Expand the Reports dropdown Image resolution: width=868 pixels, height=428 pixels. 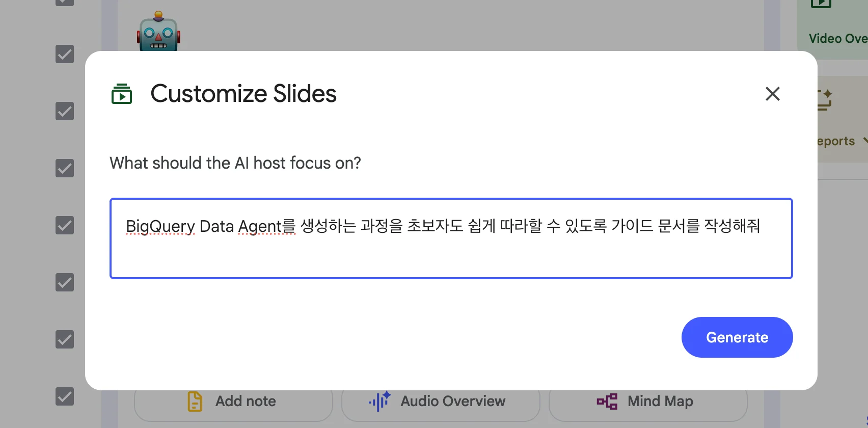[865, 141]
